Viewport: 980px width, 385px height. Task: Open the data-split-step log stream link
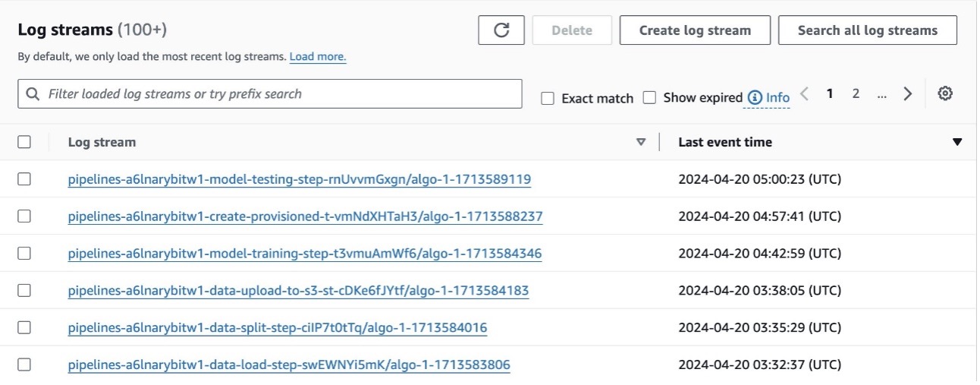coord(278,328)
